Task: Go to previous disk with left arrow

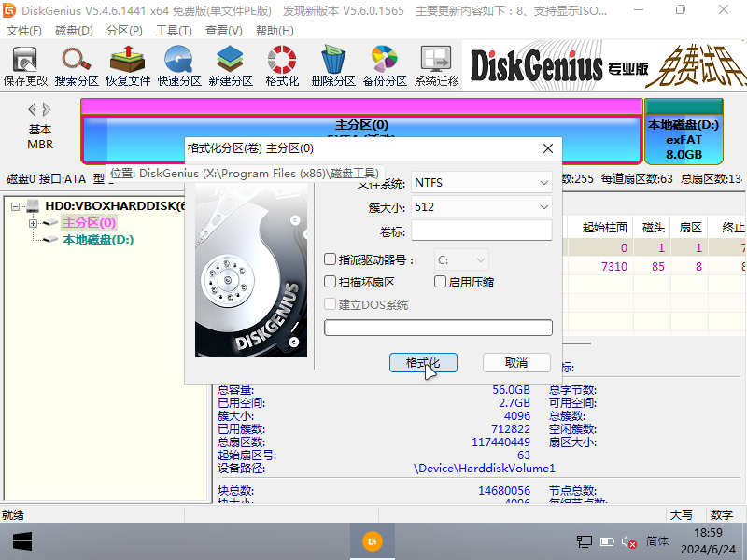Action: pyautogui.click(x=32, y=109)
